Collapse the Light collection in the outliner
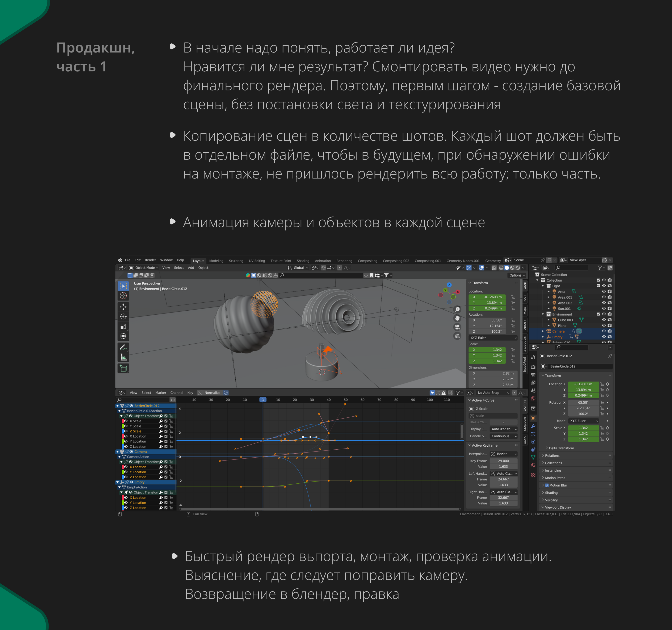Screen dimensions: 672x630 [543, 286]
